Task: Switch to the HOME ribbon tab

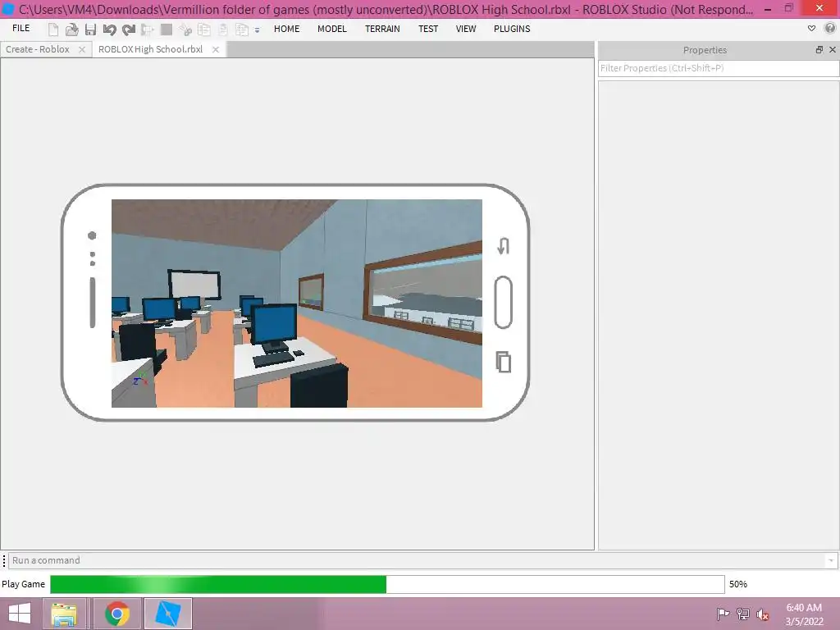Action: click(286, 29)
